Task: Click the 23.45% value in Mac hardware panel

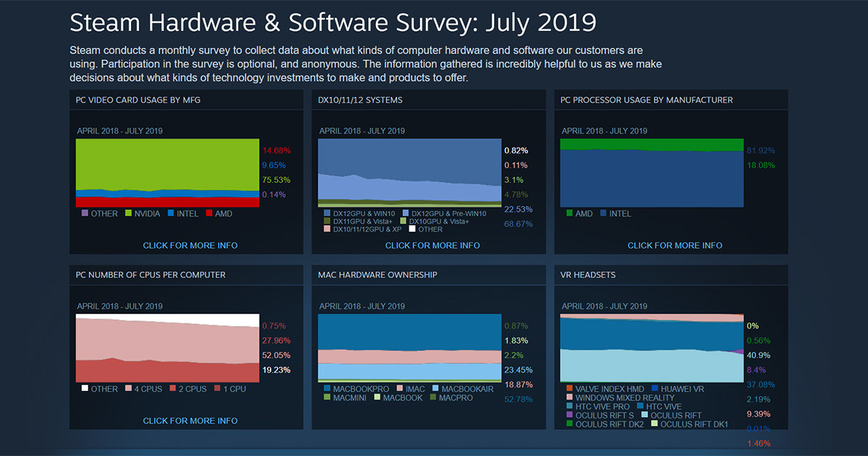Action: [x=519, y=370]
